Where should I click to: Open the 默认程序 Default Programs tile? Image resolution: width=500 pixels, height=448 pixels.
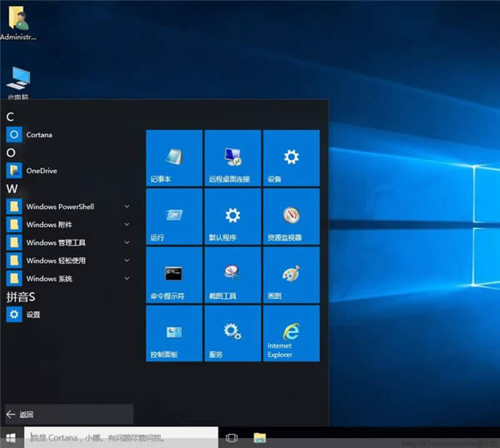[x=232, y=216]
